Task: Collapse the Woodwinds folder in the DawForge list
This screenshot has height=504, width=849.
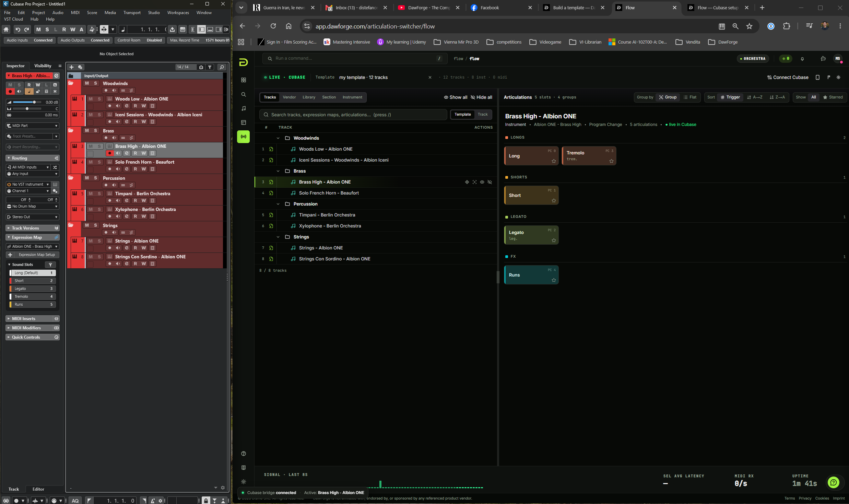Action: 278,138
